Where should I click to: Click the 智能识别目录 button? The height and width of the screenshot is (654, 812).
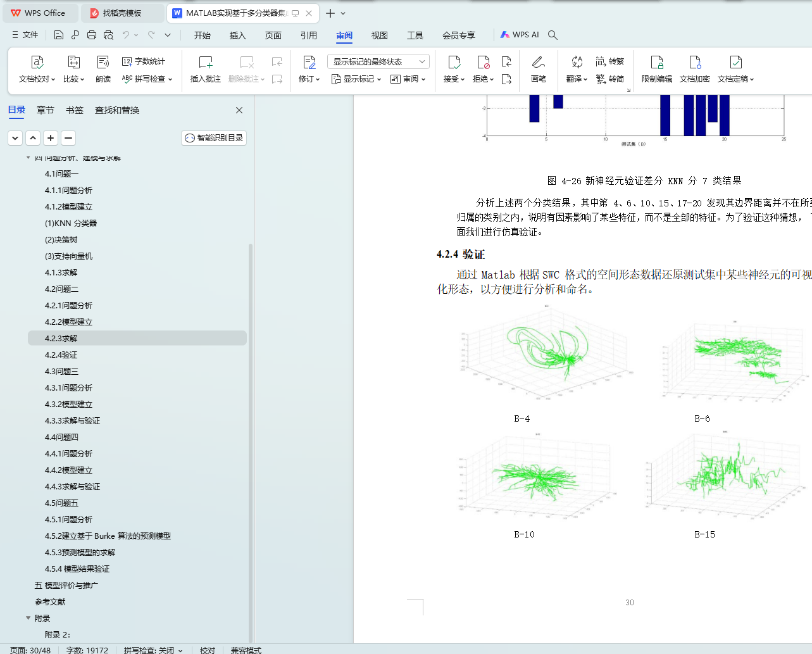coord(214,138)
